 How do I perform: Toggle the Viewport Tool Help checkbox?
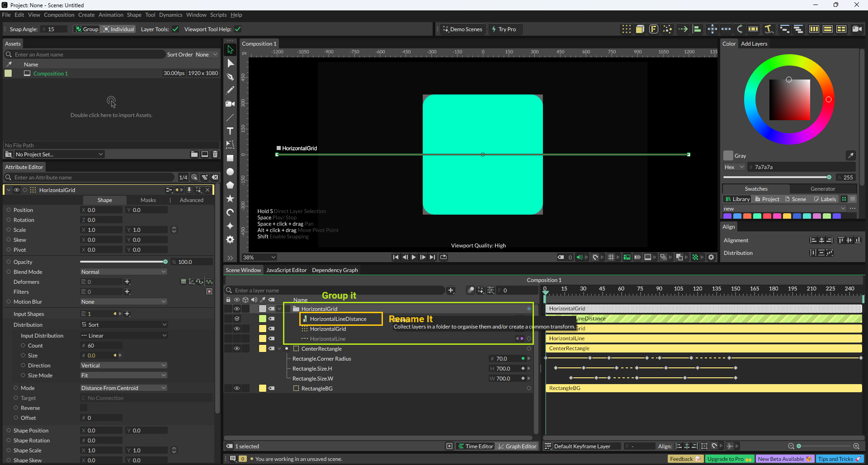coord(238,29)
